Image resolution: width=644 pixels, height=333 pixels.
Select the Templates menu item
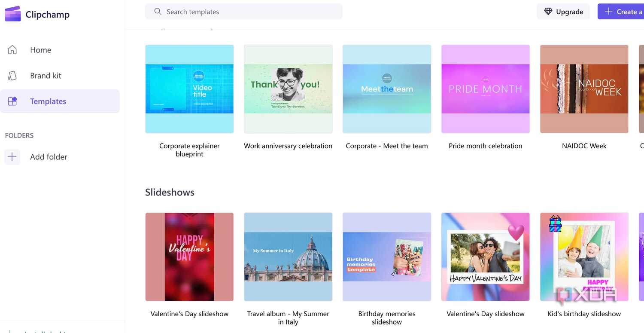click(60, 101)
